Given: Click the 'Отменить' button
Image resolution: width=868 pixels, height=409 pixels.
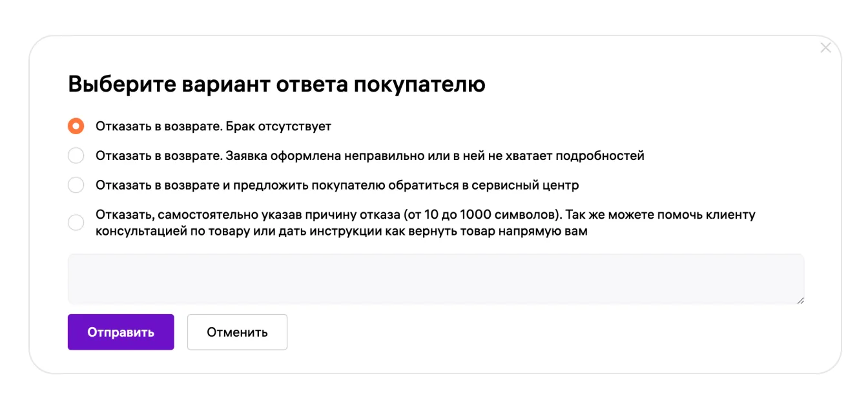Looking at the screenshot, I should click(237, 332).
